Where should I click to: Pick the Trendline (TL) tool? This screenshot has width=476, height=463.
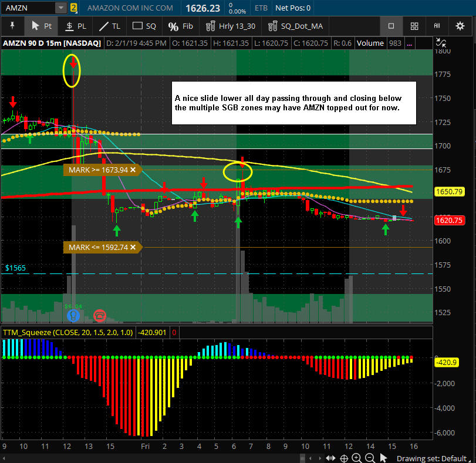click(x=110, y=26)
